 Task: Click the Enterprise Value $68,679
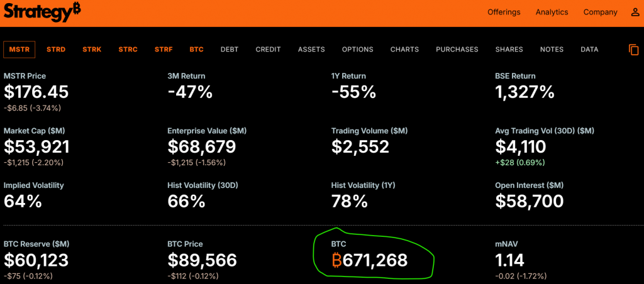202,146
